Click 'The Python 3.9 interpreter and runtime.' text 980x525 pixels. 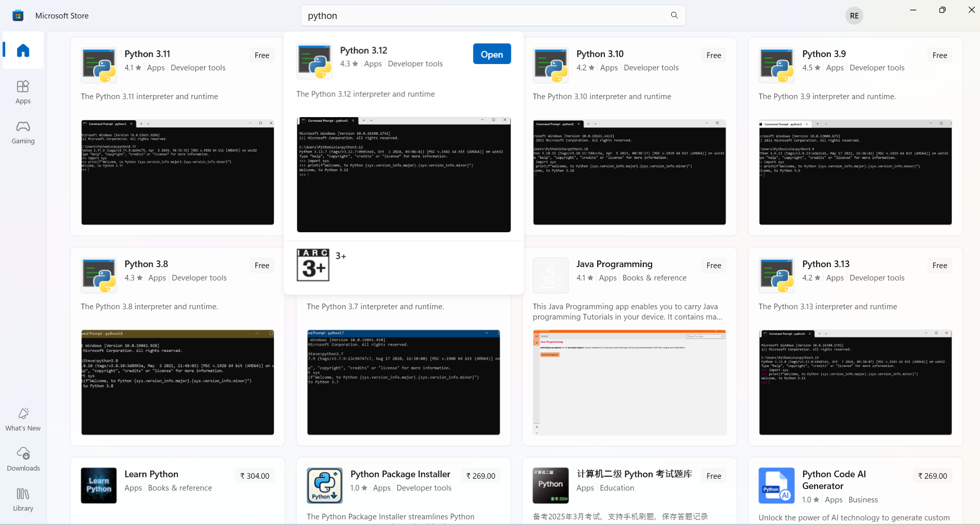click(827, 97)
